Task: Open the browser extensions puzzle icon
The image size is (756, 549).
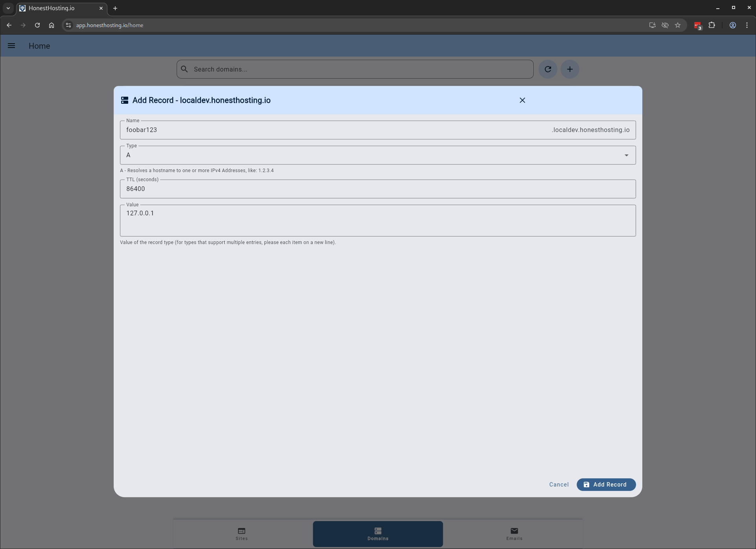Action: (712, 25)
